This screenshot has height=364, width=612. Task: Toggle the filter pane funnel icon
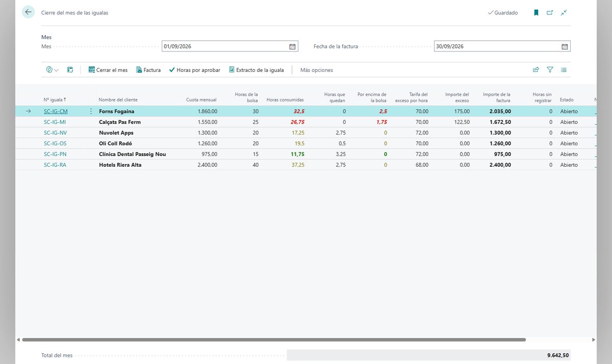pos(550,70)
